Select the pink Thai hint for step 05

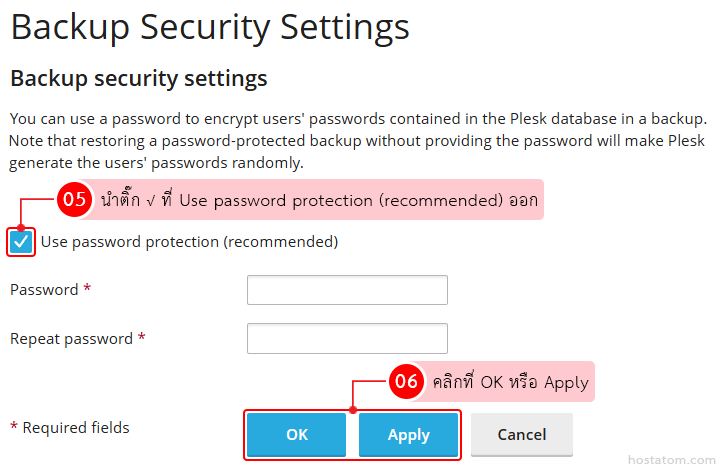tap(318, 200)
